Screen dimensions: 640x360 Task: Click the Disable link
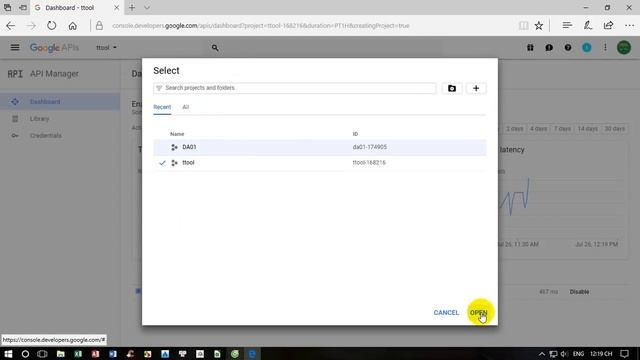(579, 292)
